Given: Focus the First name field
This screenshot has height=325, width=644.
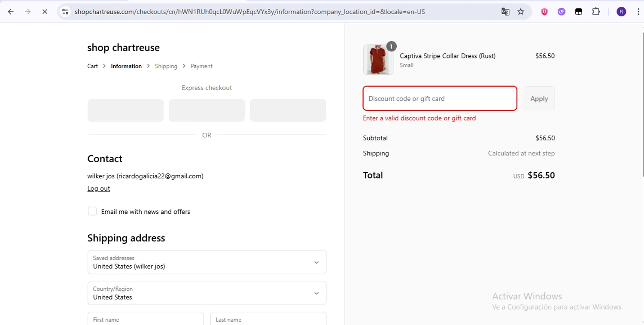Looking at the screenshot, I should (146, 319).
